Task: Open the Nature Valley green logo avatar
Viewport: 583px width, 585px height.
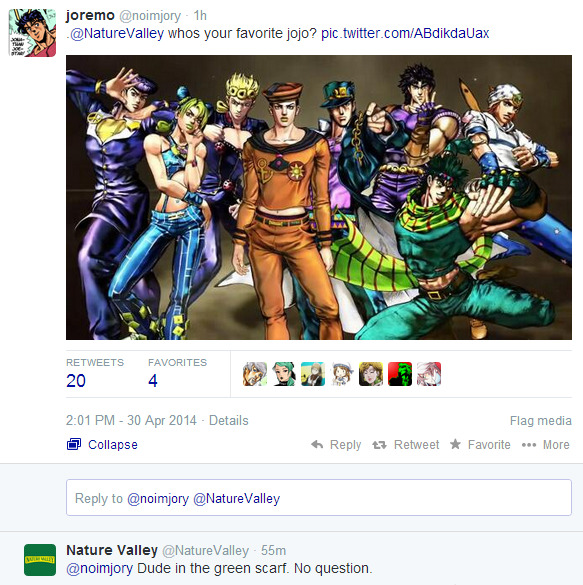Action: click(40, 560)
